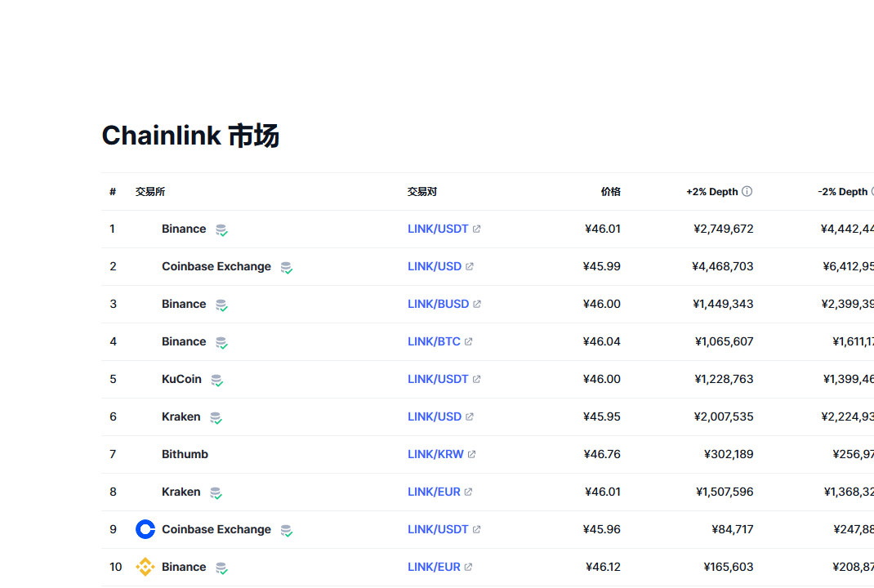This screenshot has width=874, height=588.
Task: Click external link icon of row 6 LINK/USD
Action: [x=470, y=416]
